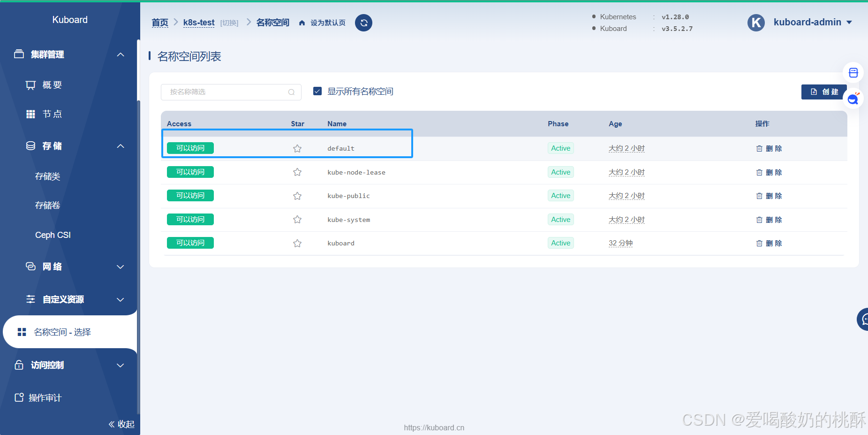Click the Age column header
Viewport: 868px width, 435px height.
(615, 124)
